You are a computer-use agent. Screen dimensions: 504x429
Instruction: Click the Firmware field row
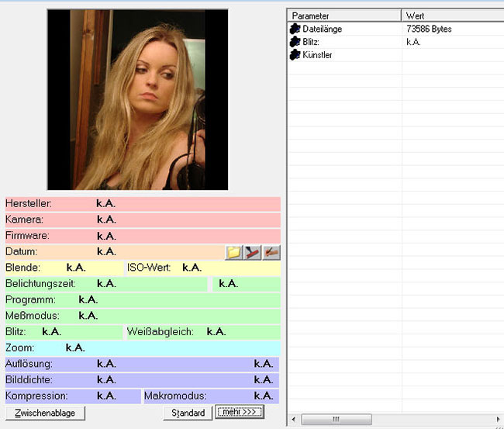tap(143, 236)
